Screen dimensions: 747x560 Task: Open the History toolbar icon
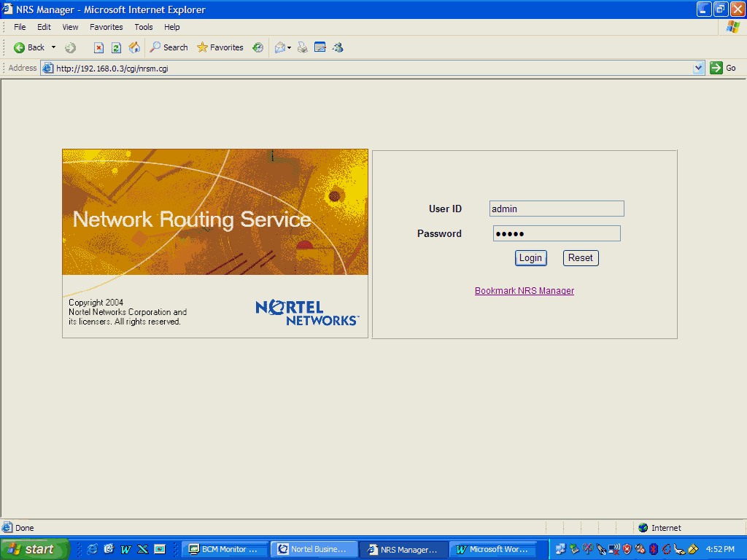tap(258, 47)
